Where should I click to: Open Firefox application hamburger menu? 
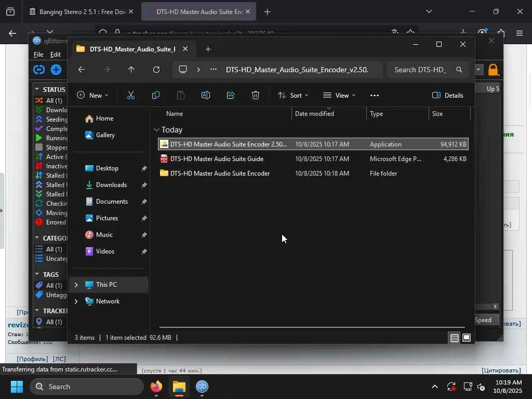520,33
